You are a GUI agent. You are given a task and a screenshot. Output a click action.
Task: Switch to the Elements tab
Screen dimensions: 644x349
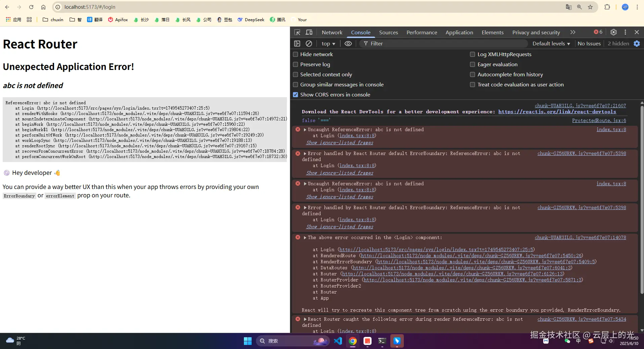click(492, 32)
